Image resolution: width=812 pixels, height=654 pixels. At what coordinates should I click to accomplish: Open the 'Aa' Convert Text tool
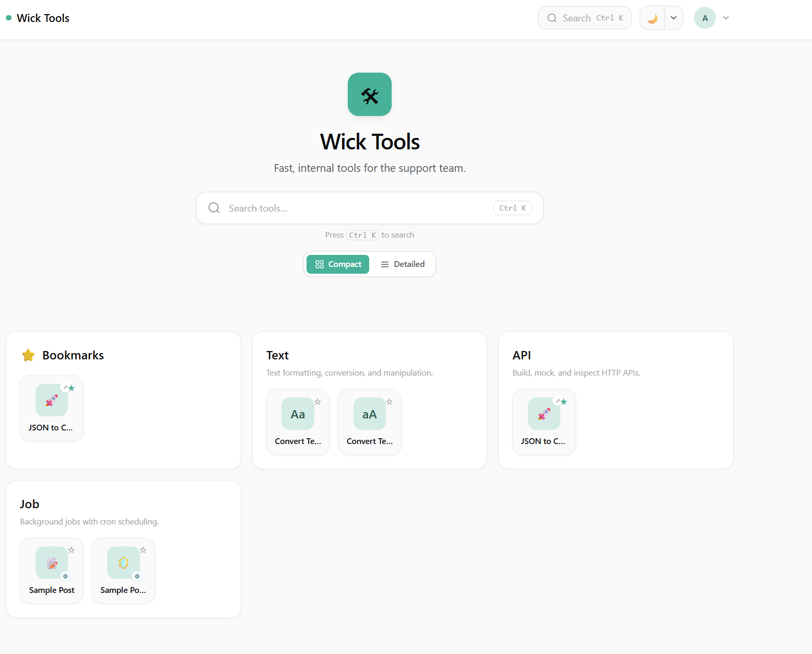pyautogui.click(x=298, y=422)
